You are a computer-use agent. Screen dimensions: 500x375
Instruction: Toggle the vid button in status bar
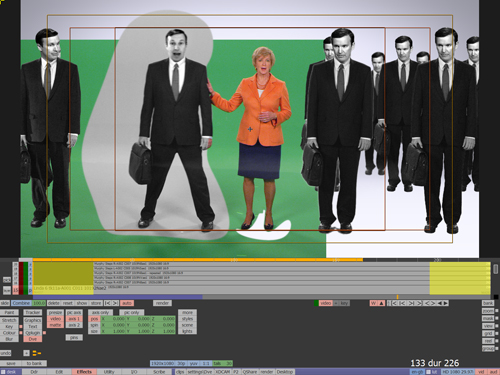point(481,372)
